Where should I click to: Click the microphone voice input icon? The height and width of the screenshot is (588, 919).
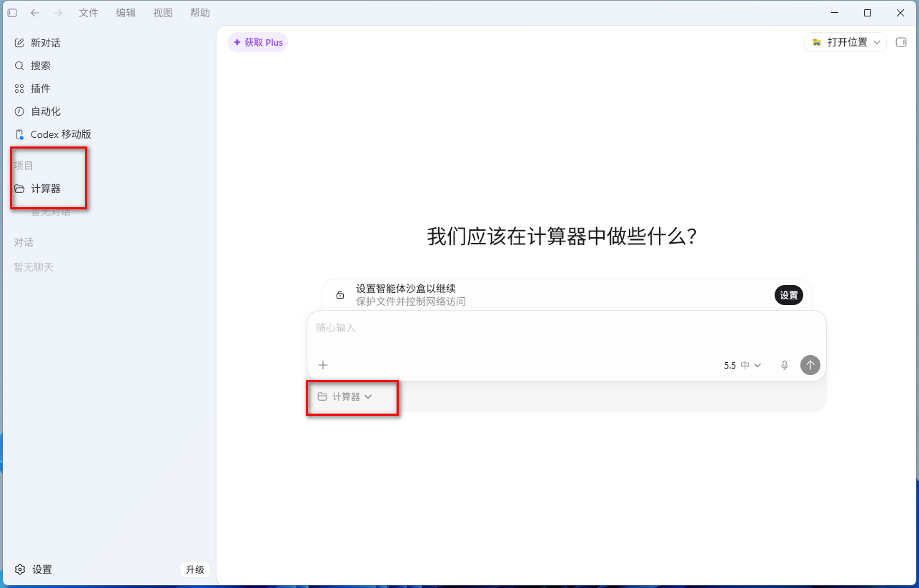pos(785,365)
